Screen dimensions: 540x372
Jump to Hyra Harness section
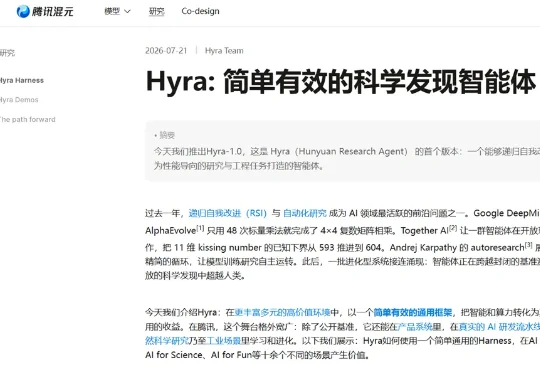click(x=22, y=81)
